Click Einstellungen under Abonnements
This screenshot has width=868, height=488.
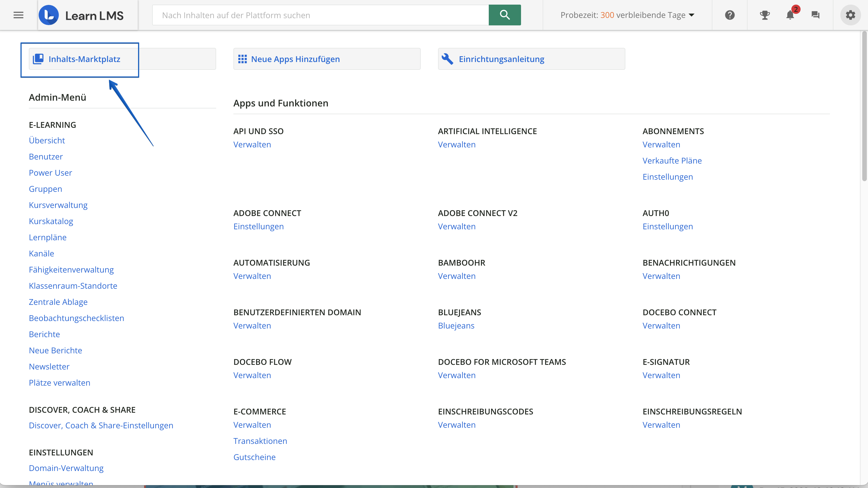click(x=667, y=177)
